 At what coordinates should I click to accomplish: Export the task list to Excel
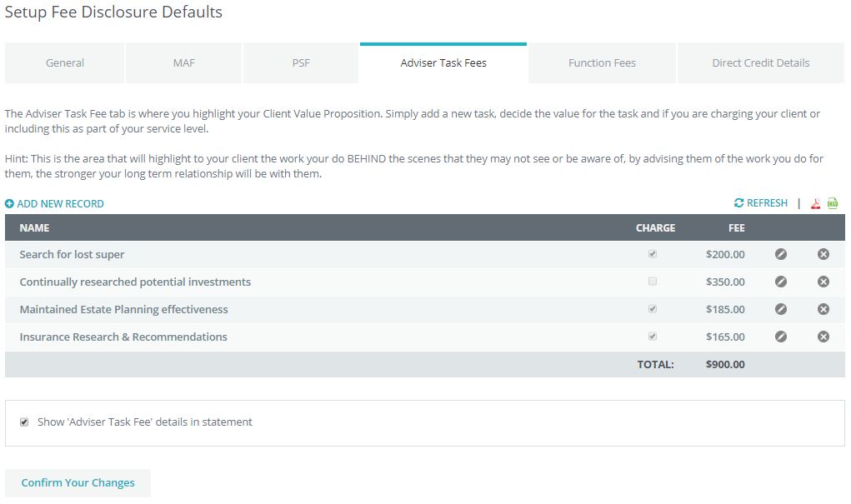pyautogui.click(x=833, y=203)
